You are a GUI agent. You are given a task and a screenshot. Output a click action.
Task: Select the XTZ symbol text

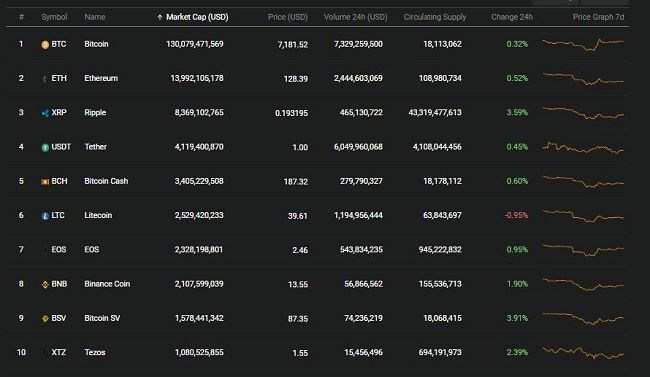coord(58,353)
